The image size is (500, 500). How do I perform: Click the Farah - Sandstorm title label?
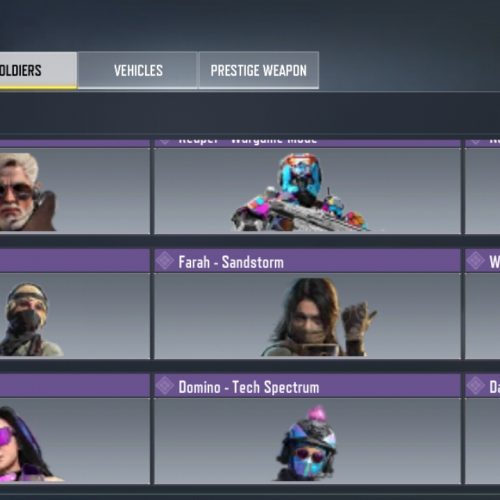(231, 262)
